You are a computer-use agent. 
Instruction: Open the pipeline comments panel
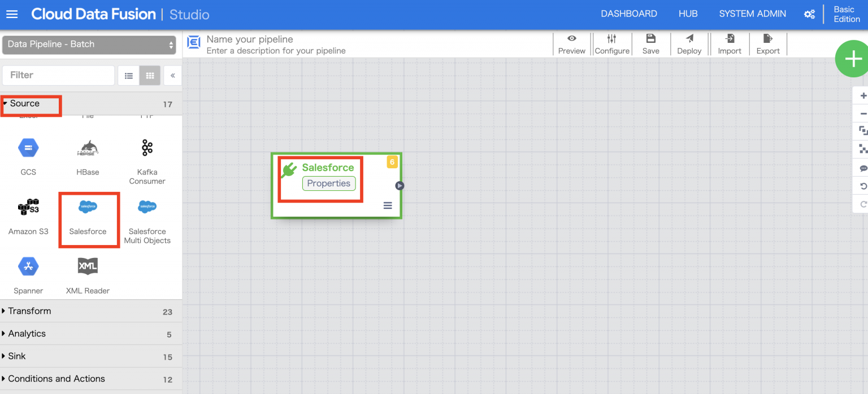pyautogui.click(x=863, y=168)
